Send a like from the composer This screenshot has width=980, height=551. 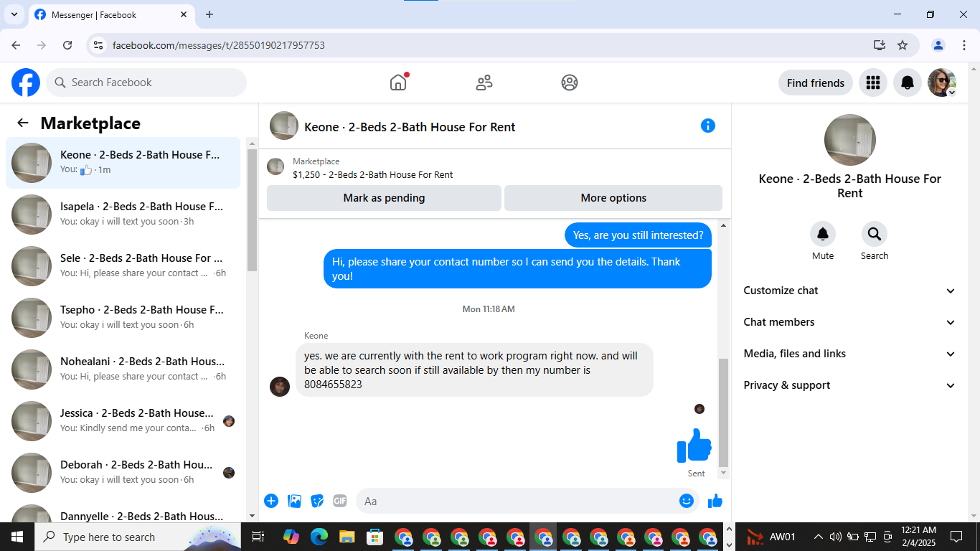pos(715,501)
